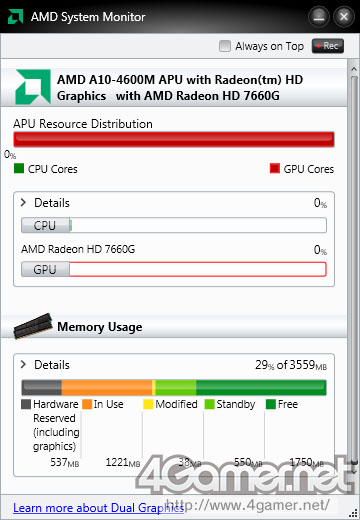Click the orange In Use legend square
The height and width of the screenshot is (520, 360).
coord(87,404)
